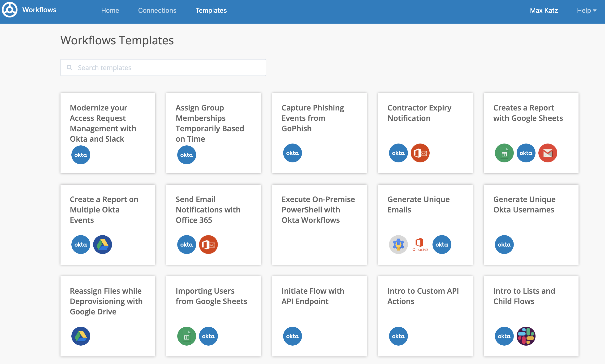Click the Google Drive icon on Reassign Files card
Viewport: 605px width, 364px height.
pos(81,336)
